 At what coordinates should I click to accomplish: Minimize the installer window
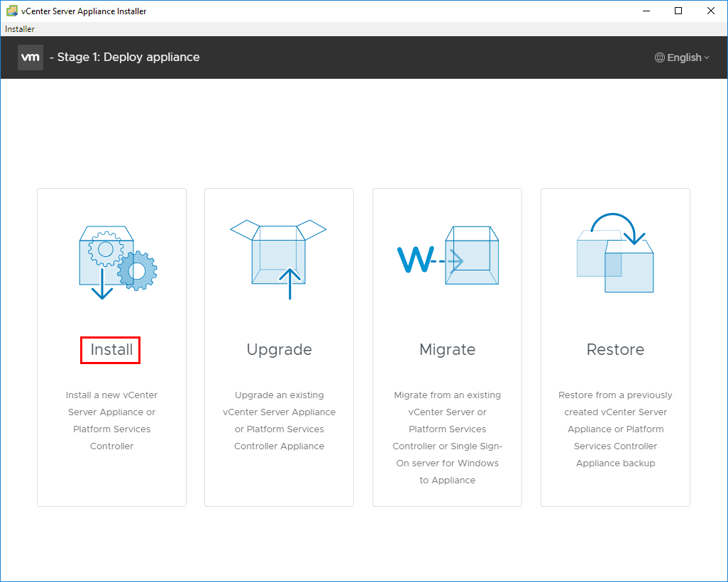[646, 11]
